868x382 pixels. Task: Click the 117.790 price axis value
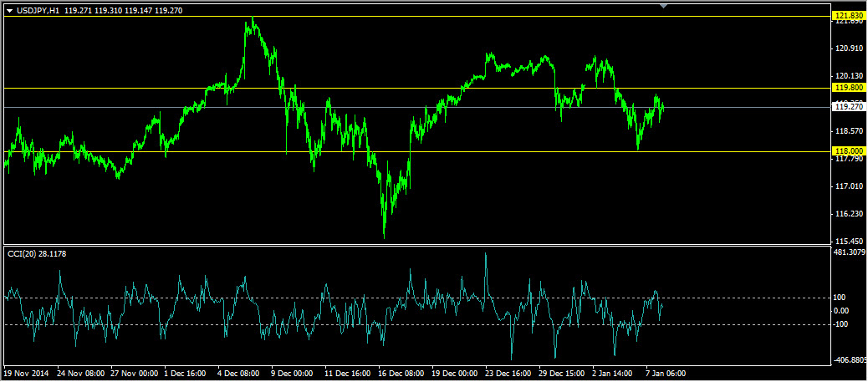(850, 159)
